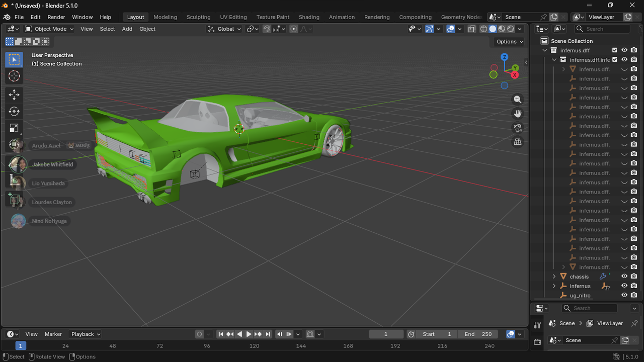Choose the Move tool in the toolbar
Image resolution: width=644 pixels, height=362 pixels.
(x=14, y=95)
